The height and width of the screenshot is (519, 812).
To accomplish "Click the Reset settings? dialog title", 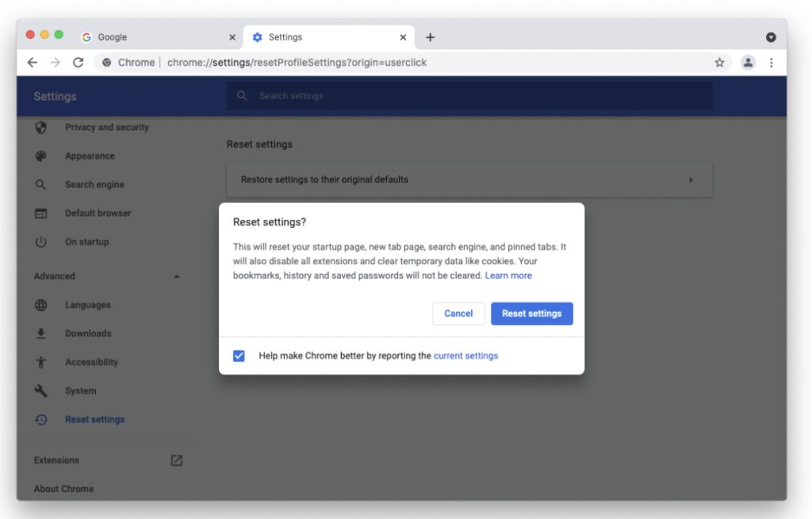I will click(270, 222).
